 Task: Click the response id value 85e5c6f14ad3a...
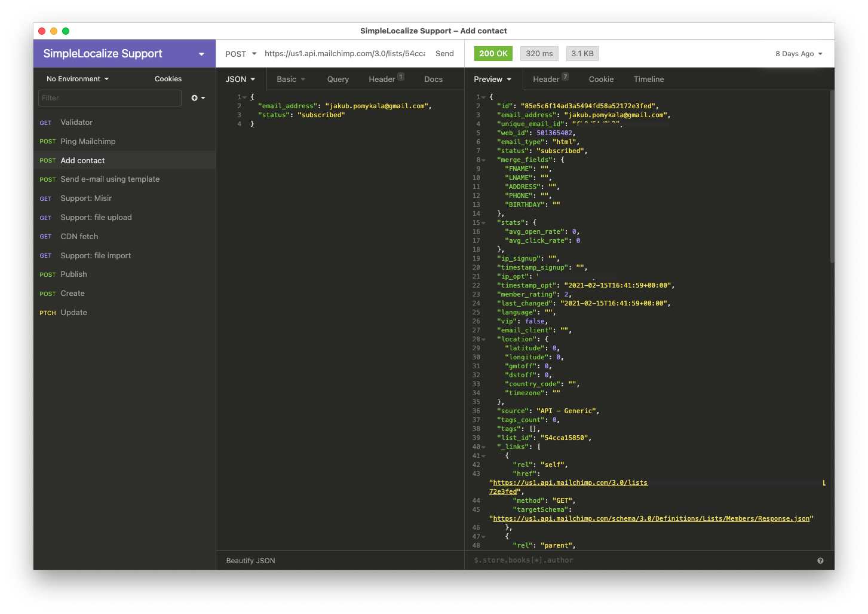click(588, 106)
